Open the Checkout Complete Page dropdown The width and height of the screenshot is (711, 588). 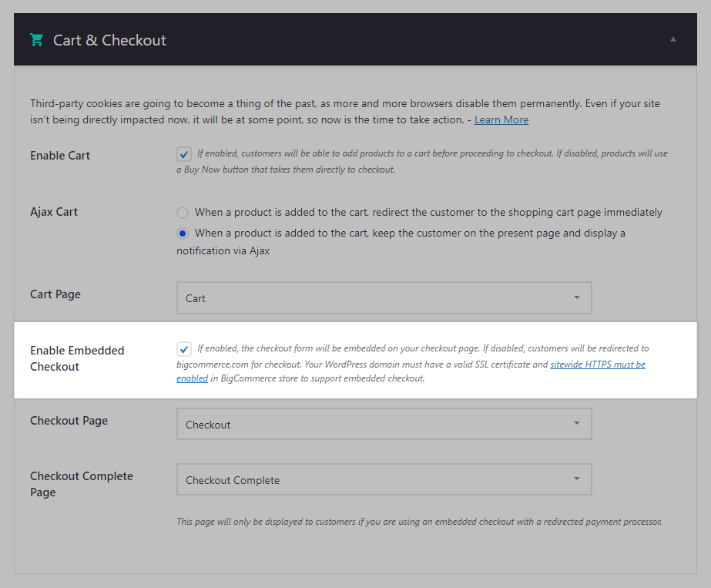click(384, 479)
